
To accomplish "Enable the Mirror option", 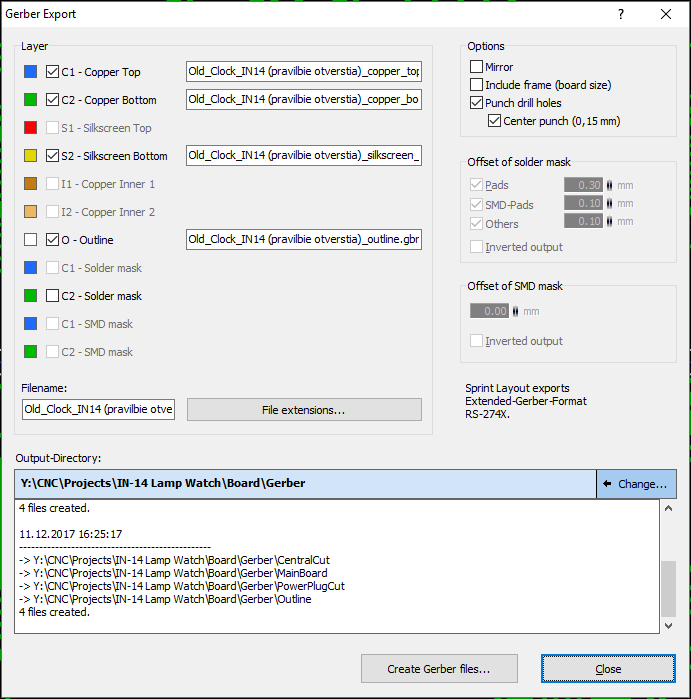I will [477, 67].
